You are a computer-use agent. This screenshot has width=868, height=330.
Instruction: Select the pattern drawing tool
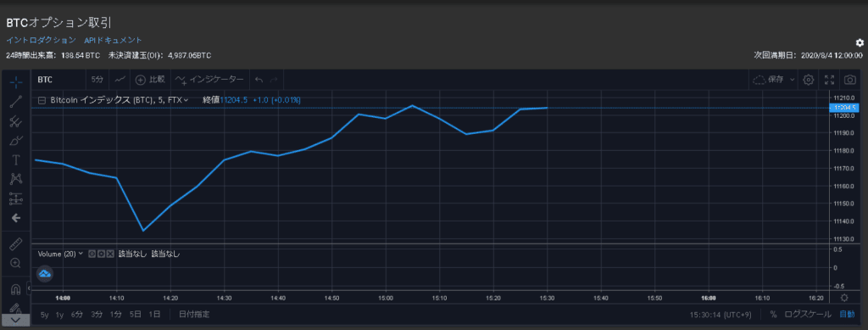[16, 179]
